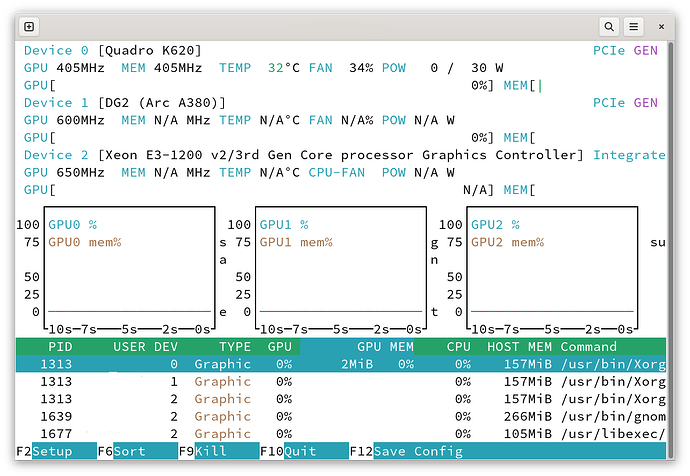Close the terminal window
Viewport: 690px width, 476px height.
tap(661, 27)
